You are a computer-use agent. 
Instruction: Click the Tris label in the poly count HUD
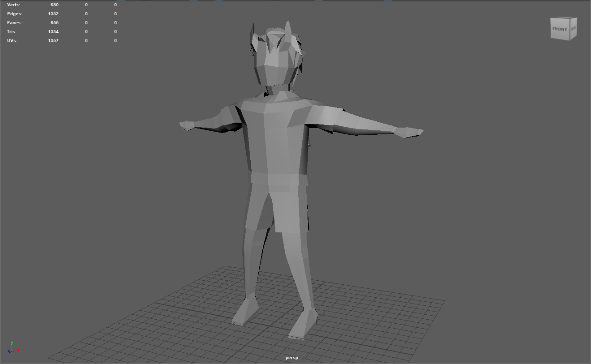[x=12, y=32]
